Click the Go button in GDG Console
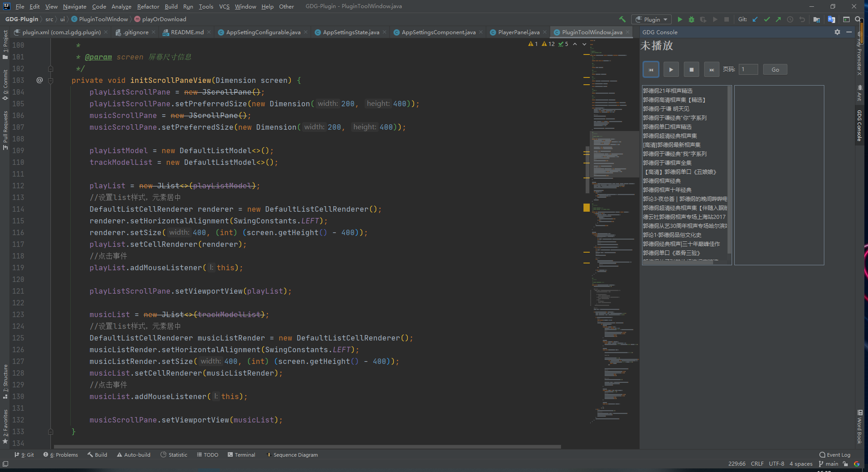The image size is (868, 472). [x=775, y=70]
